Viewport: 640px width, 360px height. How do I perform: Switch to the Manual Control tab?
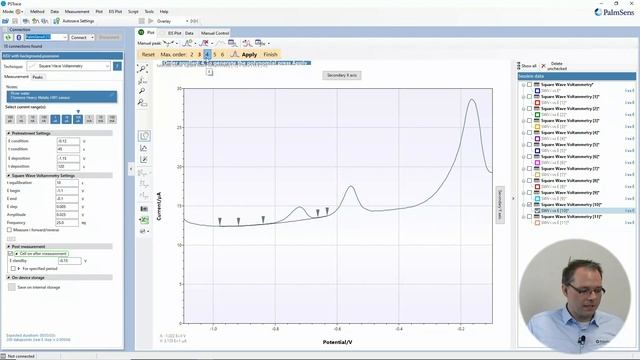(x=215, y=33)
